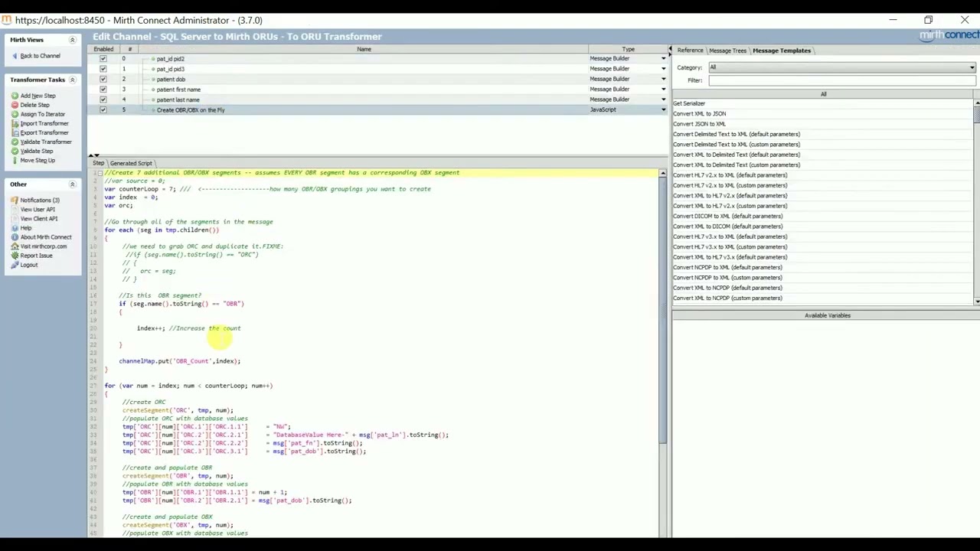The height and width of the screenshot is (551, 980).
Task: Click the Assign To Iterator icon
Action: (x=15, y=114)
